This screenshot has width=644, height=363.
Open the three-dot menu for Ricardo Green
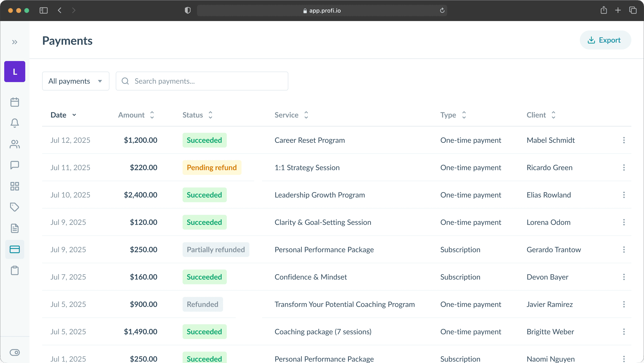click(624, 168)
